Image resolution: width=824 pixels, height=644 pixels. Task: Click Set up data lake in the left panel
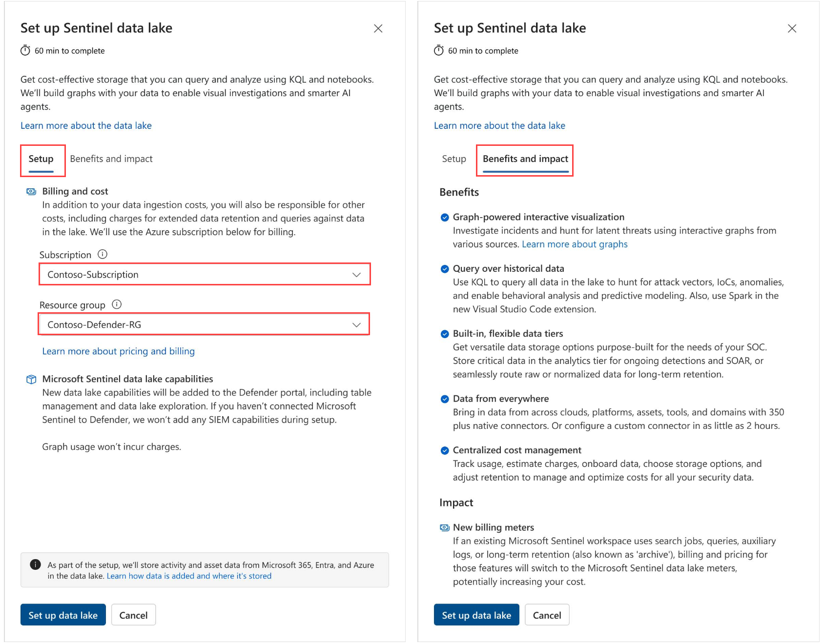[x=63, y=615]
